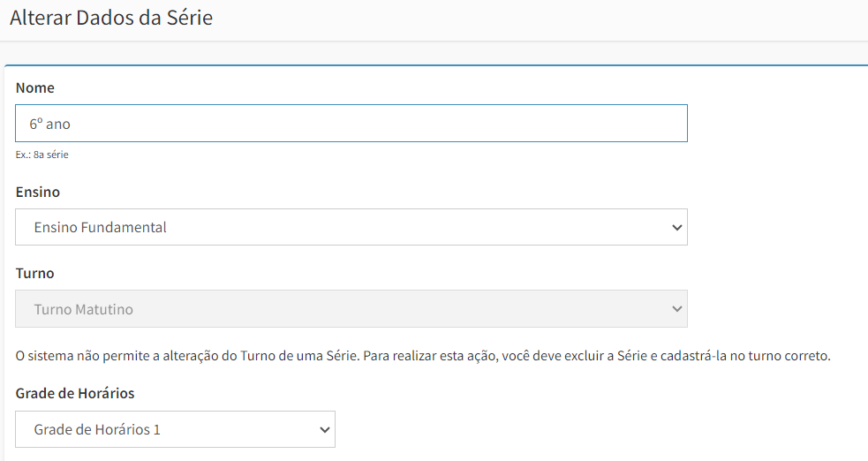Click the Alterar Dados da Série heading

111,18
